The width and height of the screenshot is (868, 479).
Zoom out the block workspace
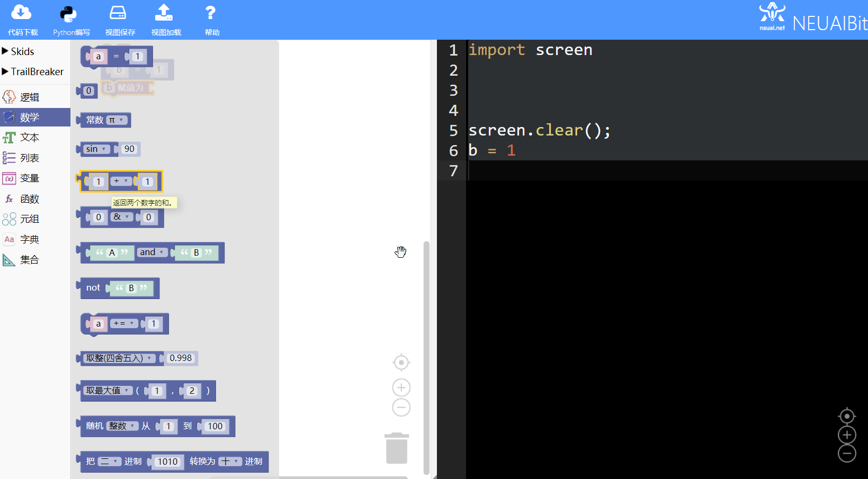[401, 408]
